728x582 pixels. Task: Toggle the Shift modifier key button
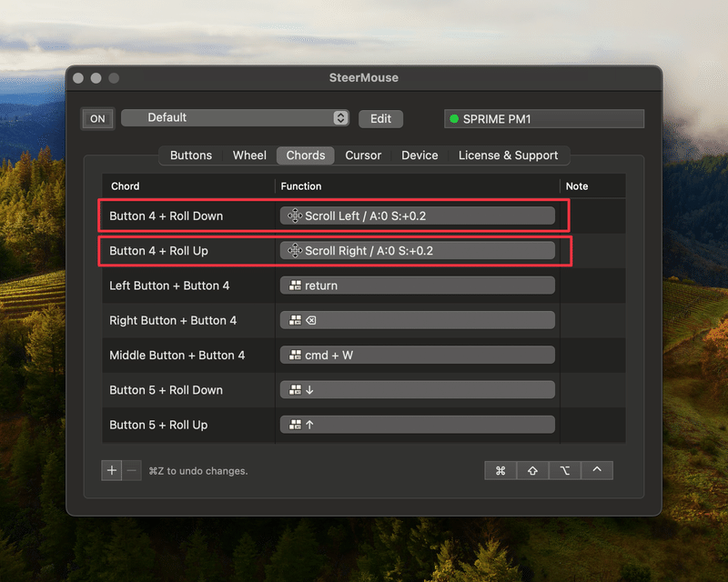pos(532,471)
